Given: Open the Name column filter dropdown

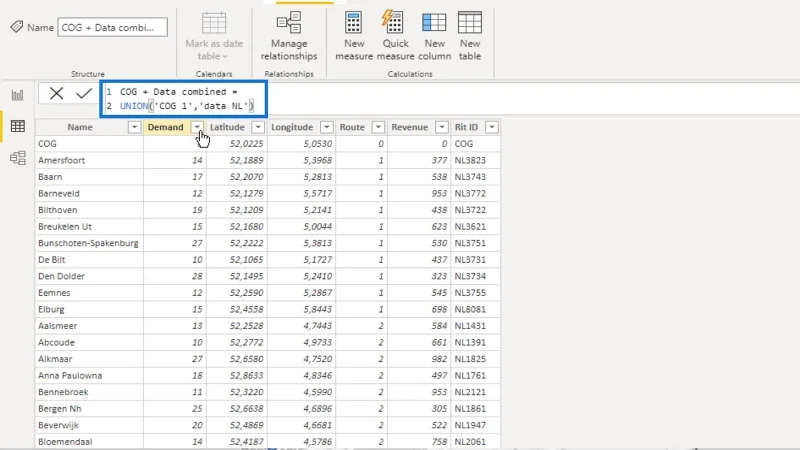Looking at the screenshot, I should 134,127.
